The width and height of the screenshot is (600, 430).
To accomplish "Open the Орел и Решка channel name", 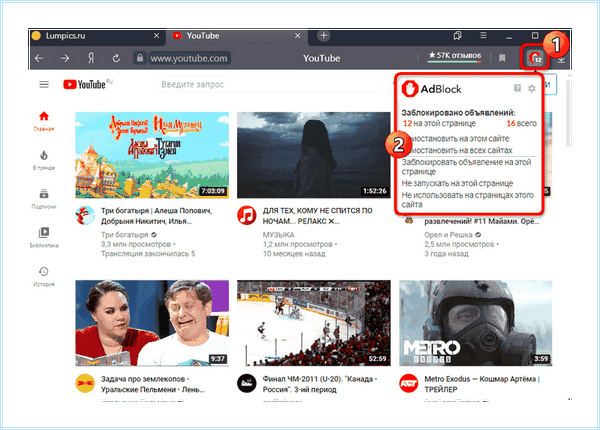I will 448,235.
